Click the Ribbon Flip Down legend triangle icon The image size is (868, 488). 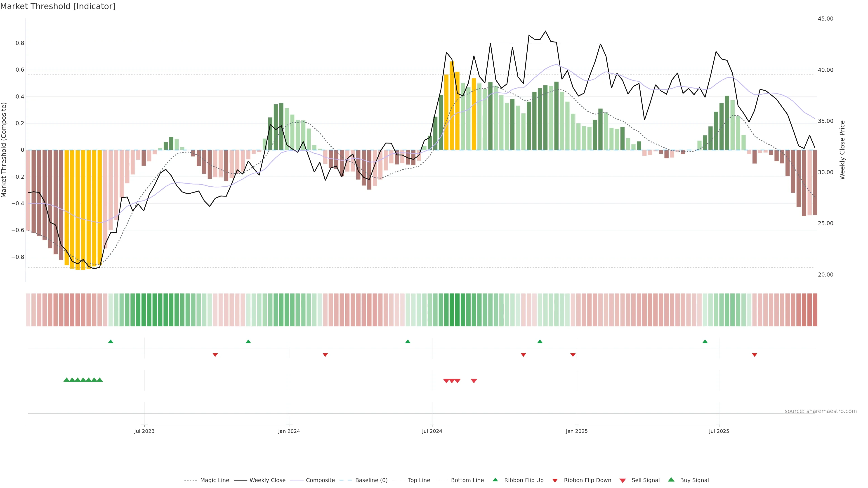tap(555, 480)
